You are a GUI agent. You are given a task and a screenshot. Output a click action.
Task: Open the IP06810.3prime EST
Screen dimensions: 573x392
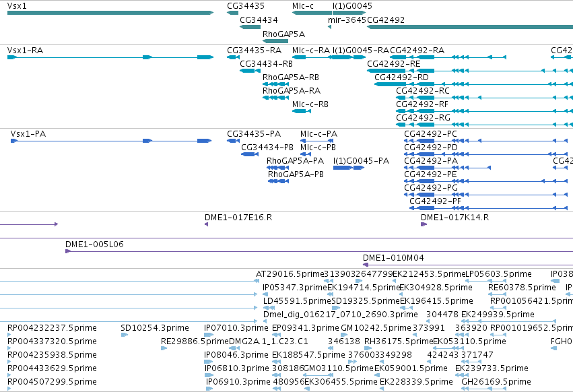click(209, 375)
